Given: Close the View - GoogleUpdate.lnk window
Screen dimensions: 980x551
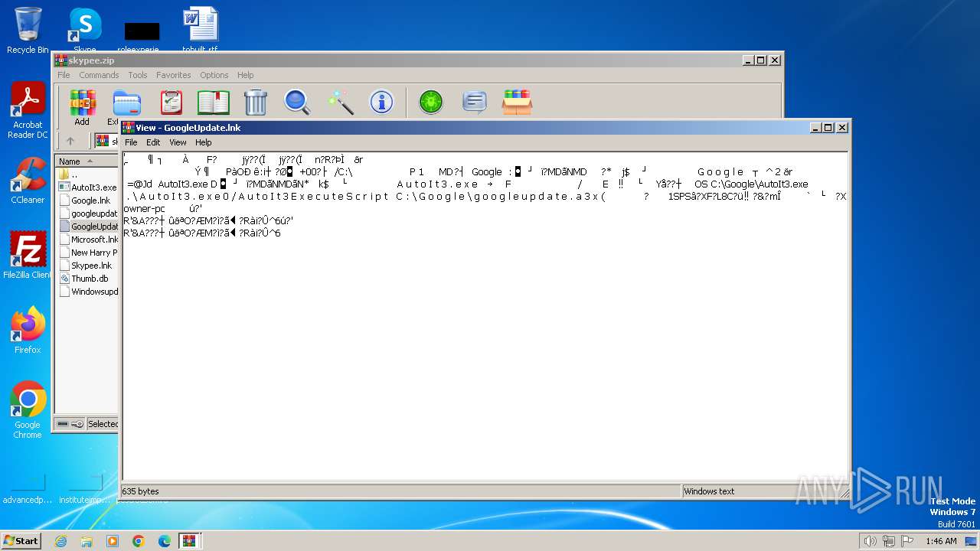Looking at the screenshot, I should click(x=842, y=128).
